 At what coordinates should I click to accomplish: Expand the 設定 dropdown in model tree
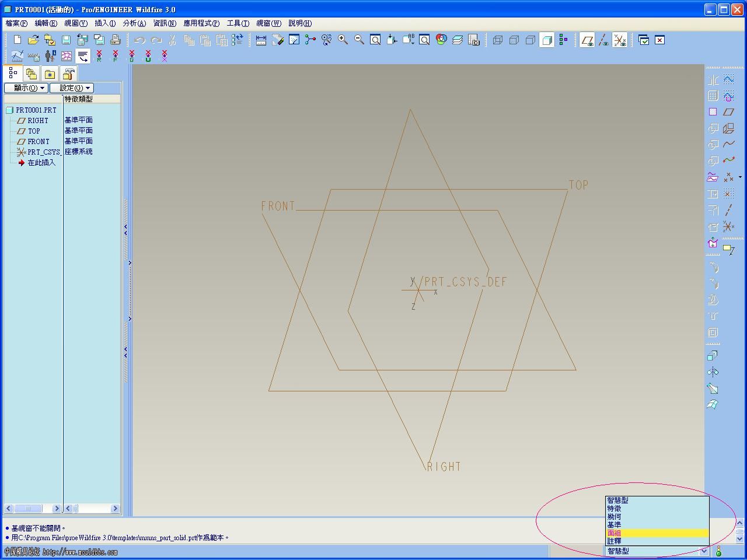(72, 88)
